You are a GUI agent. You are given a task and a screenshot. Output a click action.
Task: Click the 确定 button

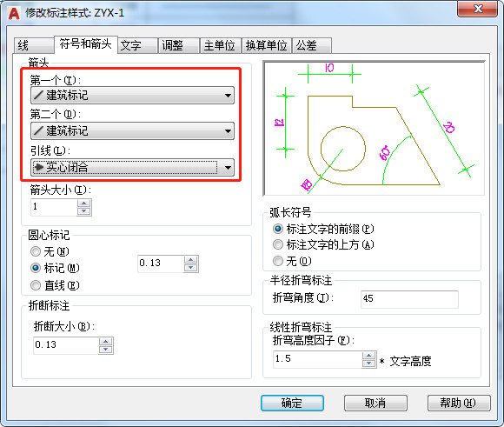click(292, 403)
